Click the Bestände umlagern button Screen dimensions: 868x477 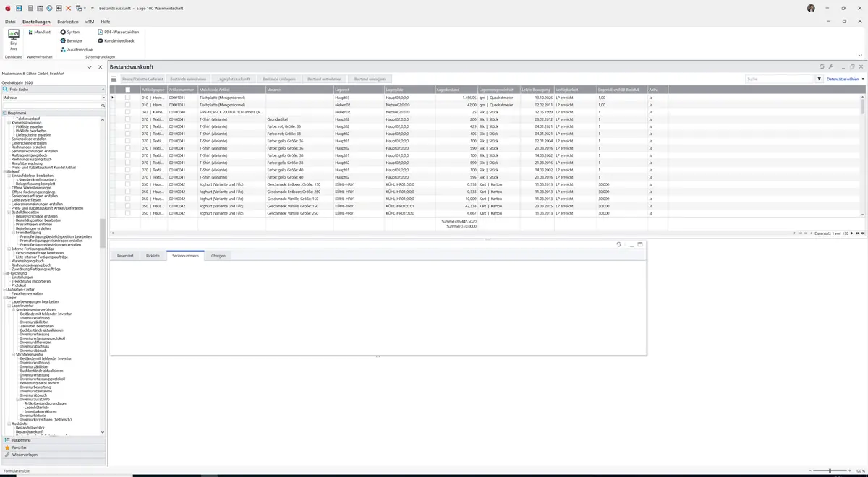tap(278, 79)
